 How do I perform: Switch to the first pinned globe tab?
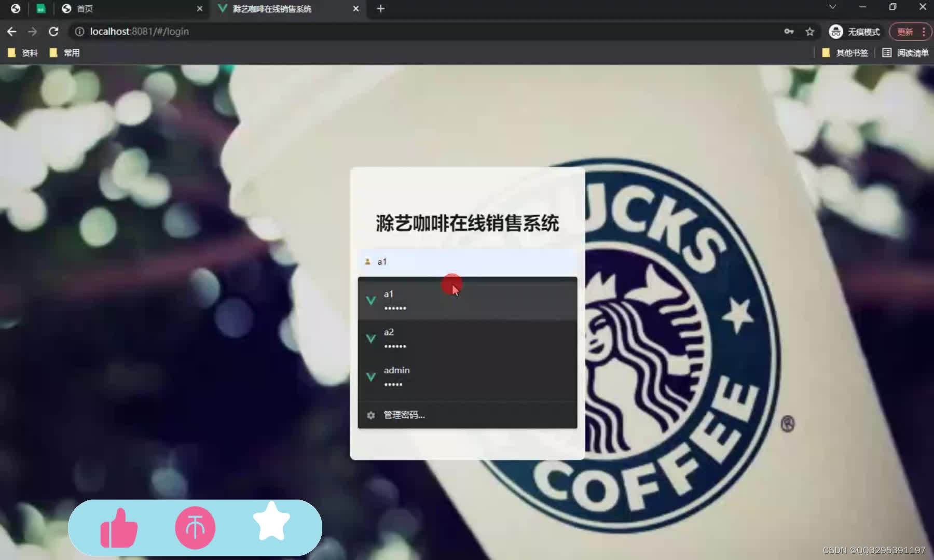pyautogui.click(x=16, y=8)
